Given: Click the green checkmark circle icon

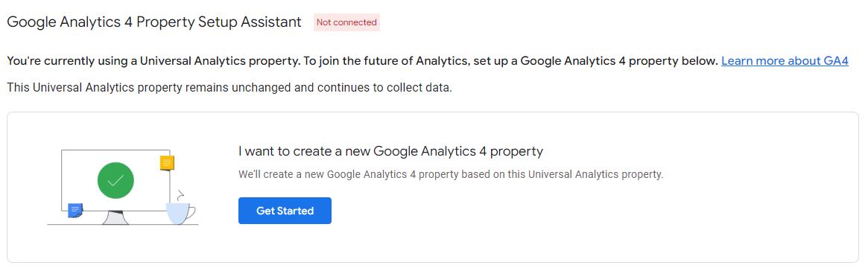Looking at the screenshot, I should pyautogui.click(x=115, y=180).
